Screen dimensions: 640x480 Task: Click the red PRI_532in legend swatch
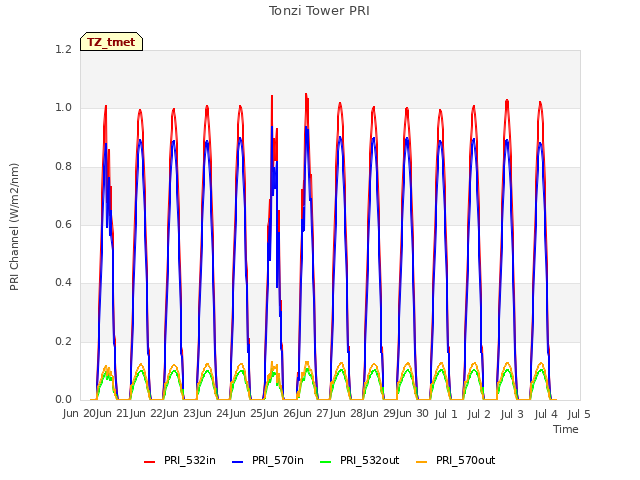click(x=149, y=462)
